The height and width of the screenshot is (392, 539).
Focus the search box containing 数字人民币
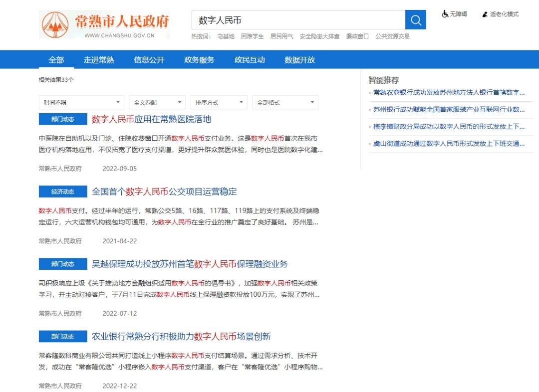pos(298,20)
